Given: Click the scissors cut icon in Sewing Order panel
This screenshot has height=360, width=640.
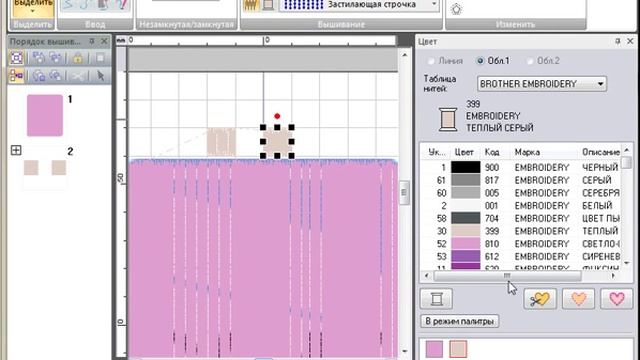Looking at the screenshot, I should coord(78,76).
